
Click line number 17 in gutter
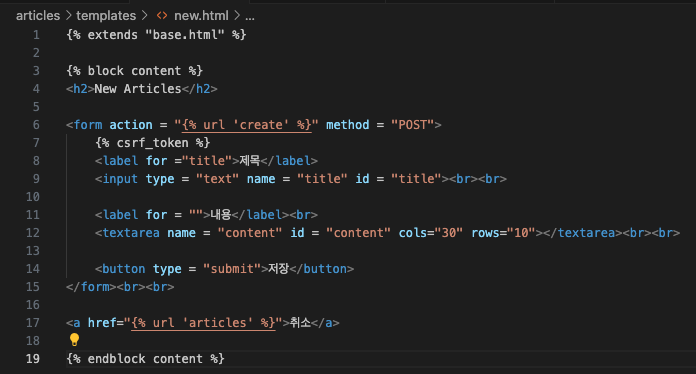[x=32, y=323]
